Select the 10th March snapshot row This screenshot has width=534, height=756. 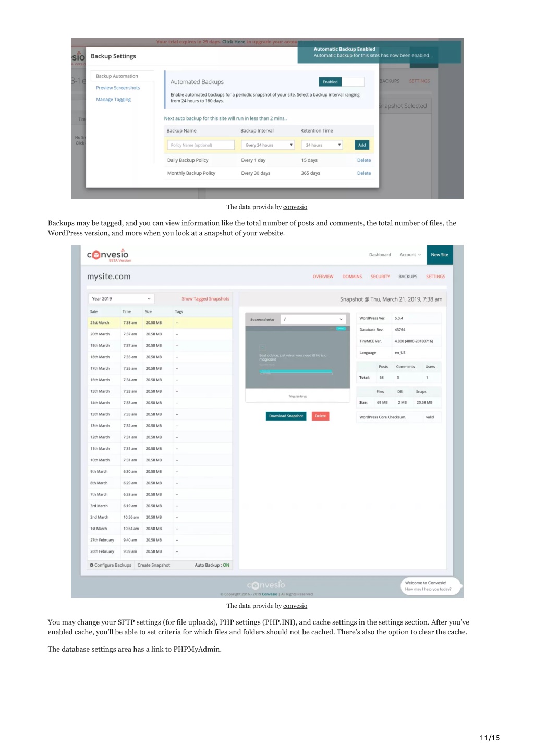[160, 460]
